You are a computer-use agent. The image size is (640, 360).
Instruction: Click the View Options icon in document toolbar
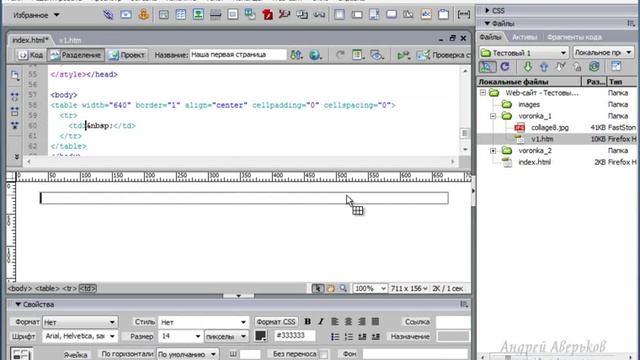coord(358,55)
